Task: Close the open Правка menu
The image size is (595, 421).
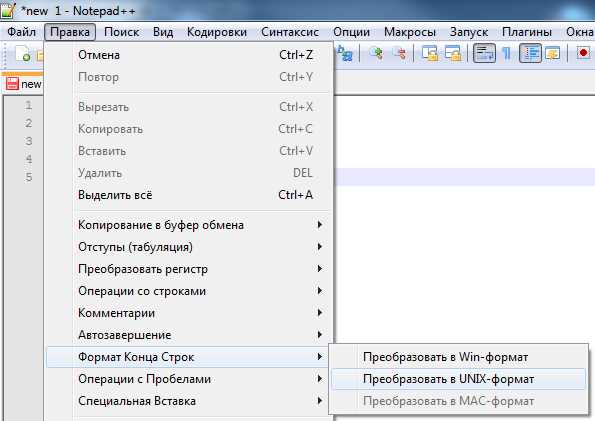Action: [70, 32]
